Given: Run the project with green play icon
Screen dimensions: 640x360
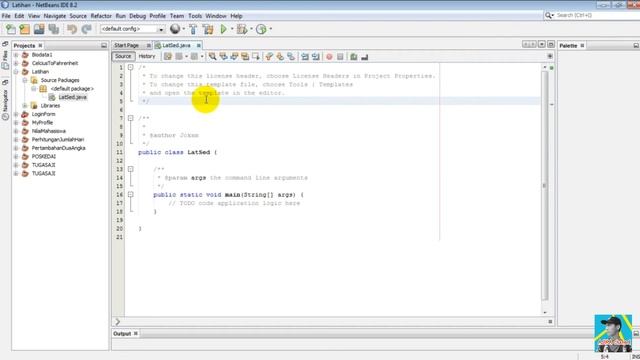Looking at the screenshot, I should [x=223, y=29].
